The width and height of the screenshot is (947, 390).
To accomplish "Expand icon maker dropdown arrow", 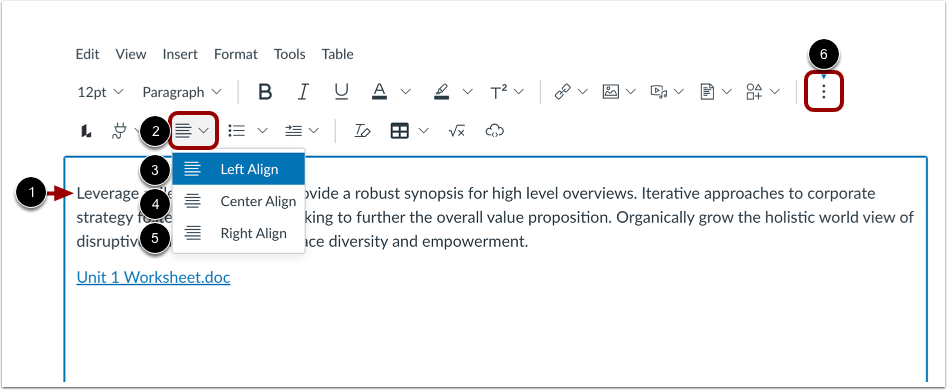I will point(775,92).
